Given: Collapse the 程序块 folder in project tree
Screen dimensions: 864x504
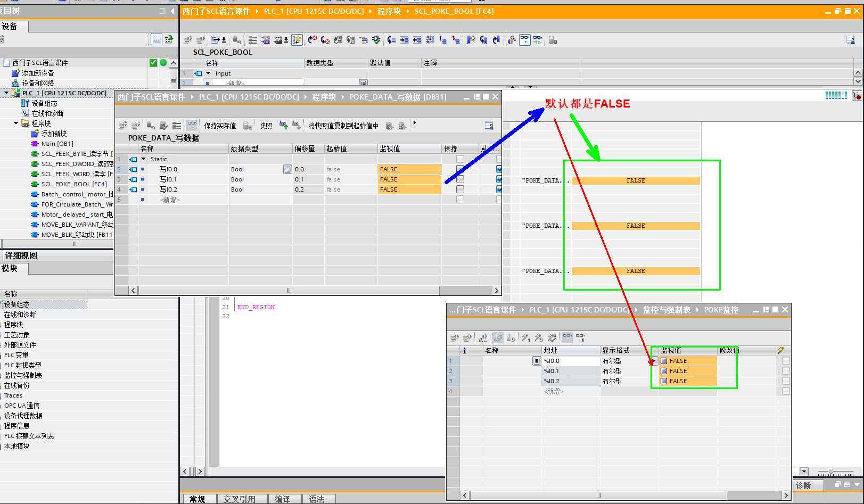Looking at the screenshot, I should point(16,123).
